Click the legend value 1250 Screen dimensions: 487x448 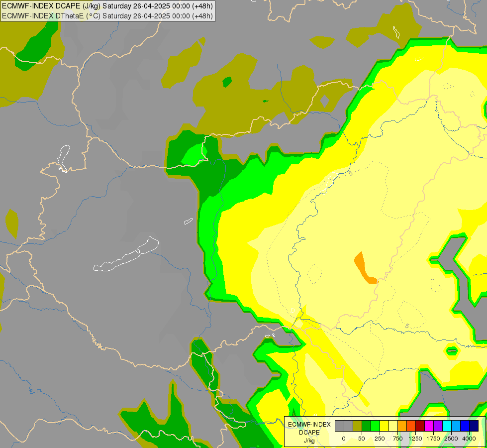point(415,439)
